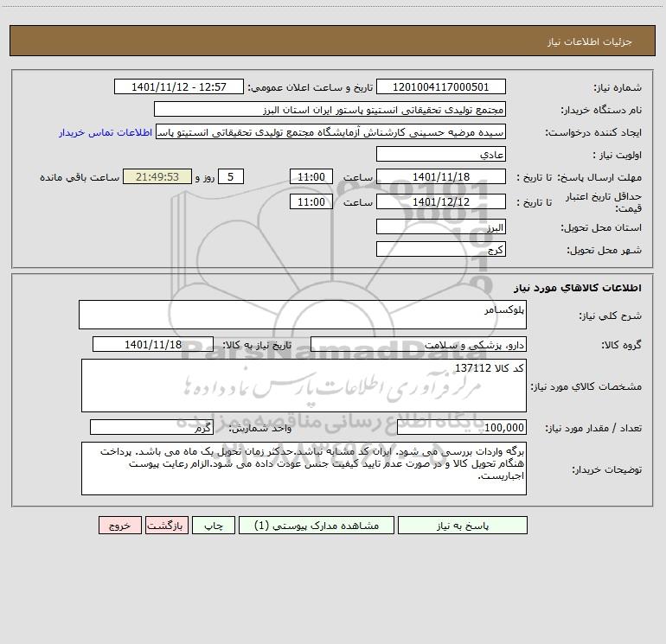This screenshot has height=644, width=666.
Task: Click the چاپ print button
Action: coord(214,525)
